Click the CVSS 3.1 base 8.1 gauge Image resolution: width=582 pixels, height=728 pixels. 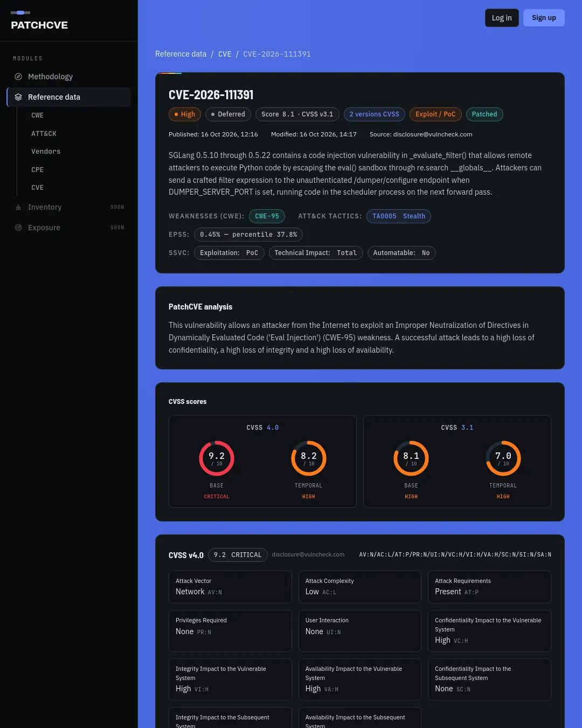click(411, 458)
